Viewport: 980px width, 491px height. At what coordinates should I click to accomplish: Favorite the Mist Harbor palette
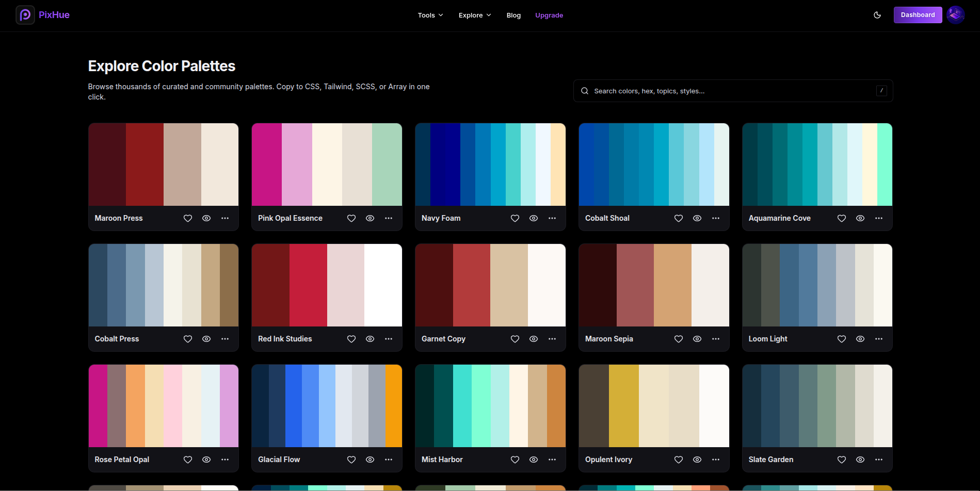pos(515,460)
